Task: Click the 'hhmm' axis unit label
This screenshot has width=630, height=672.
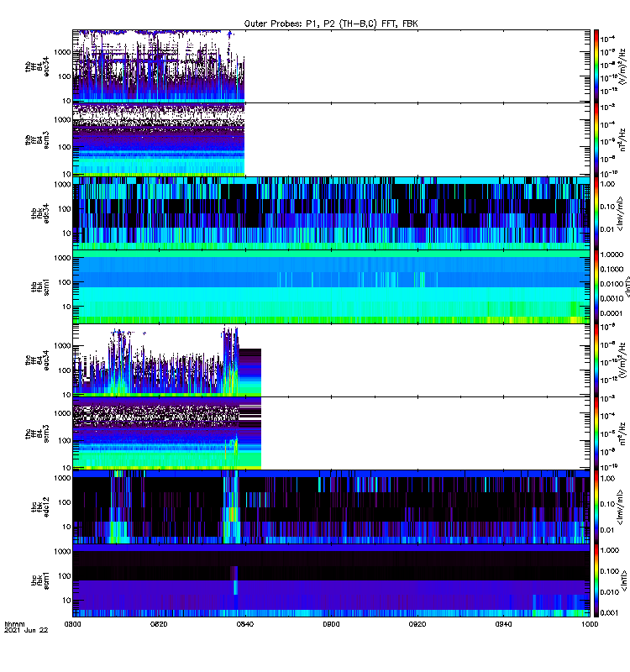Action: click(14, 624)
